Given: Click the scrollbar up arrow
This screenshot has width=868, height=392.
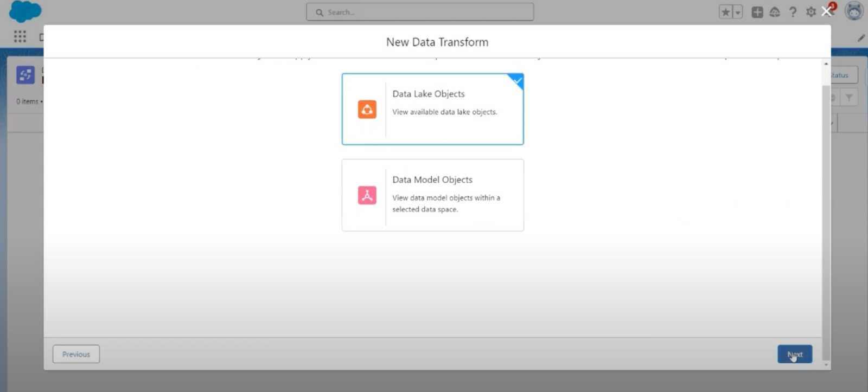Looking at the screenshot, I should pyautogui.click(x=826, y=63).
